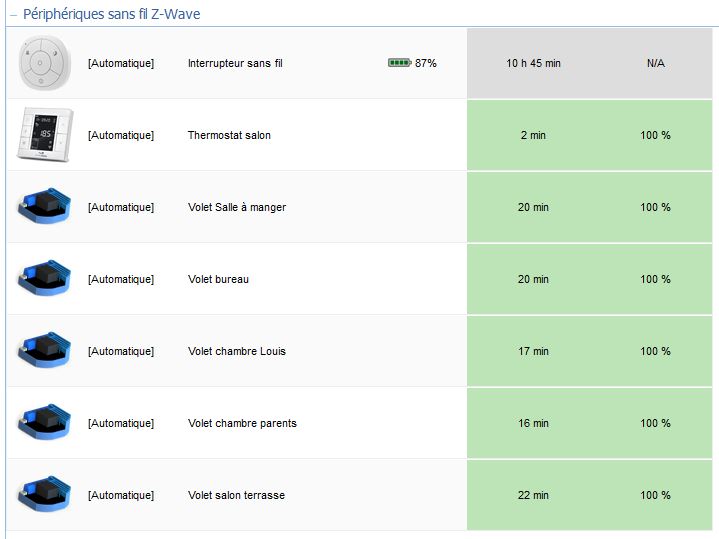
Task: Select the Volet Salle à manger module icon
Action: tap(44, 206)
